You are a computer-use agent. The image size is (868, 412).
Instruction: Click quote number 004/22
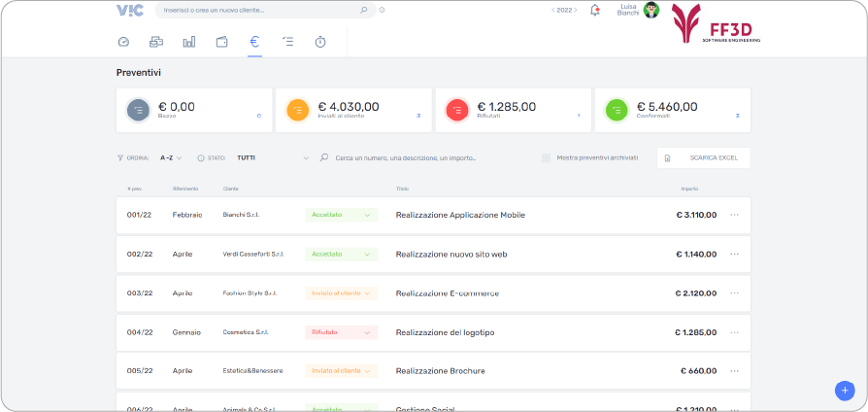[140, 332]
